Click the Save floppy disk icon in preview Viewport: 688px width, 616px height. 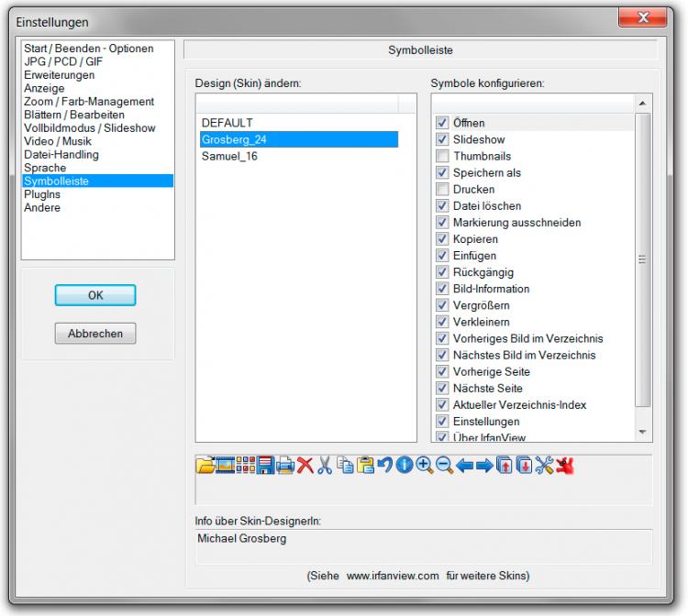tap(266, 466)
